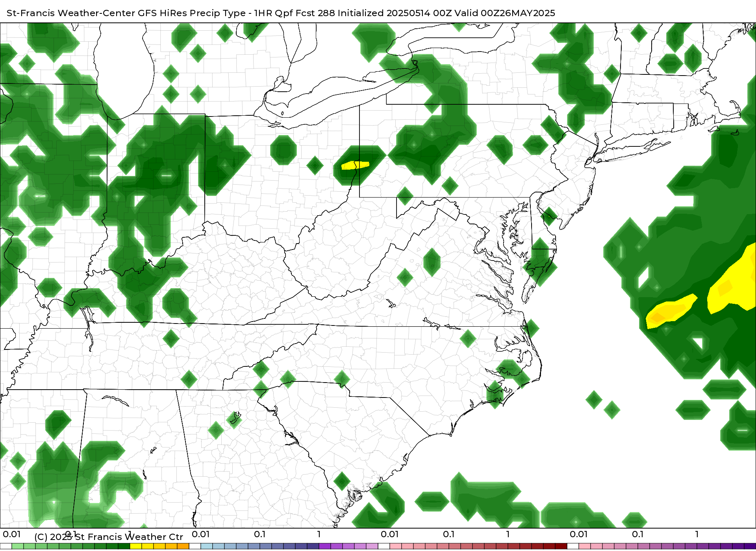Click the 0.01 label above the green scale
This screenshot has width=756, height=551.
point(12,534)
